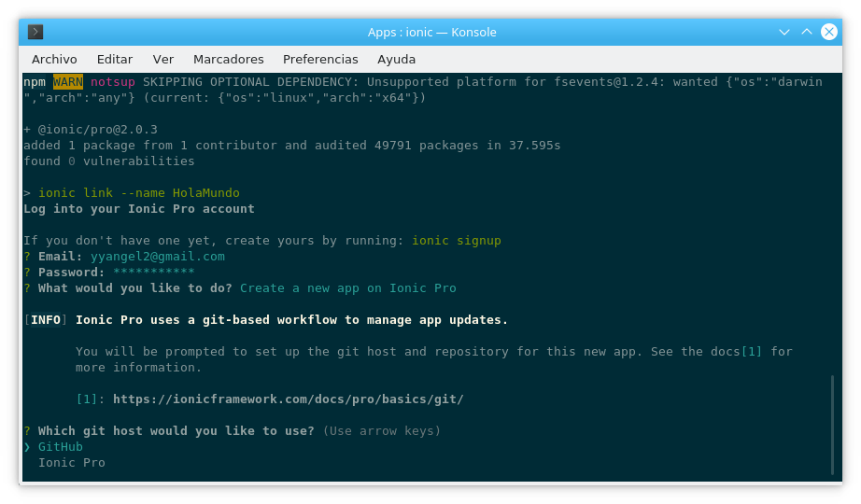861x504 pixels.
Task: Click the pink 'notsup' label
Action: (x=113, y=82)
